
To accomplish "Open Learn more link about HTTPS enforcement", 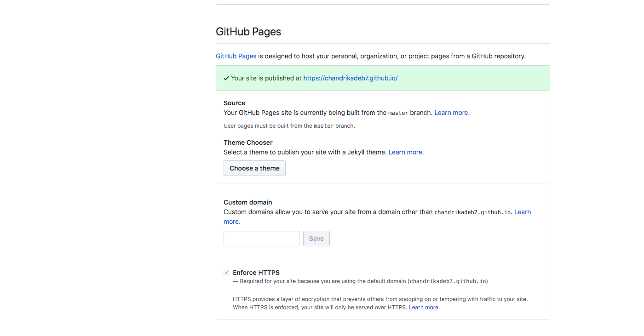I will pyautogui.click(x=424, y=308).
